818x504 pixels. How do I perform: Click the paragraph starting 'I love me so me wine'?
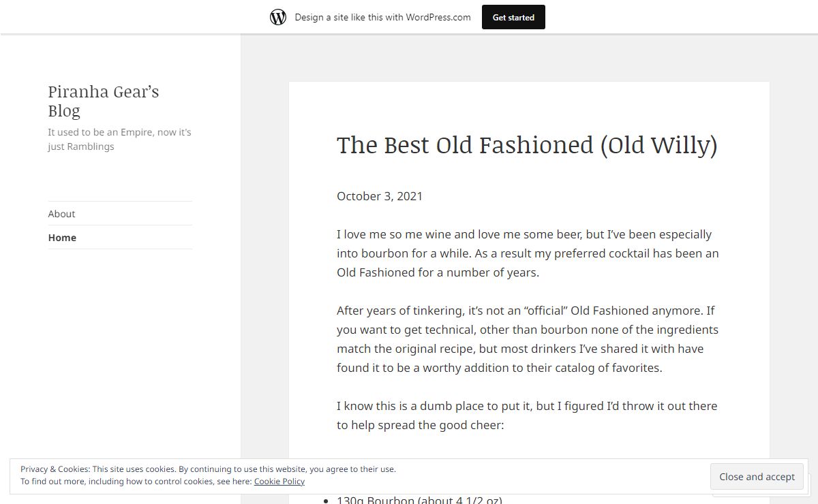pyautogui.click(x=528, y=253)
